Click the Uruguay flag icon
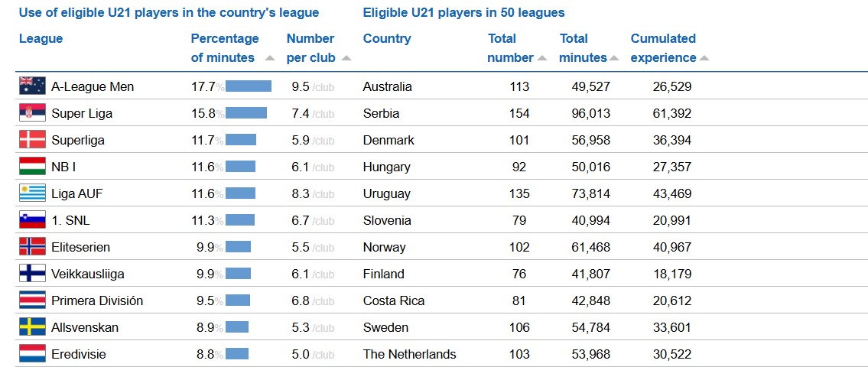Screen dimensions: 868x367 pos(31,193)
